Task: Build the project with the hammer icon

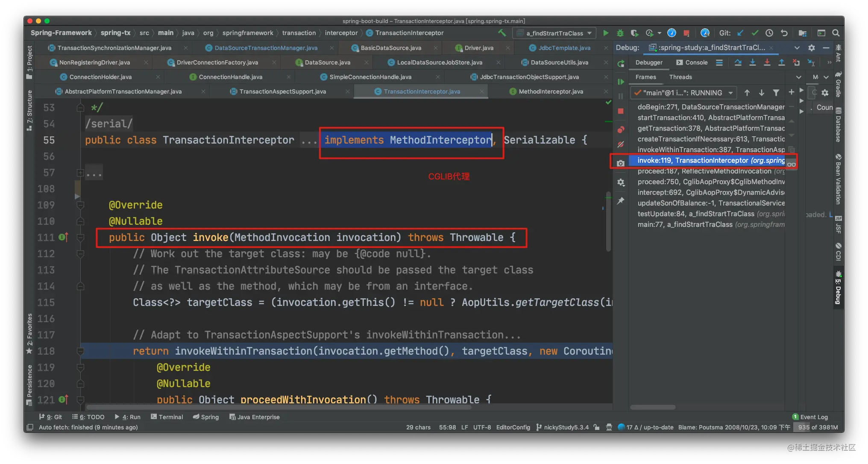Action: pos(502,33)
